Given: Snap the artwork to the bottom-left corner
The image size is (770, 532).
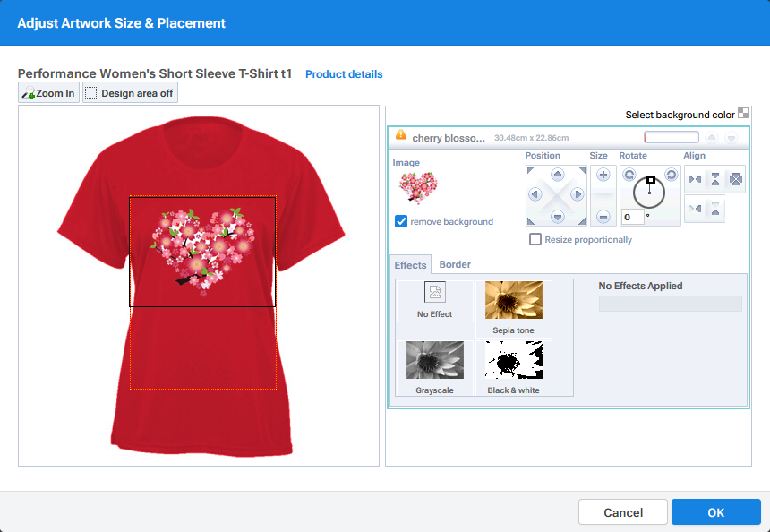Looking at the screenshot, I should 530,221.
